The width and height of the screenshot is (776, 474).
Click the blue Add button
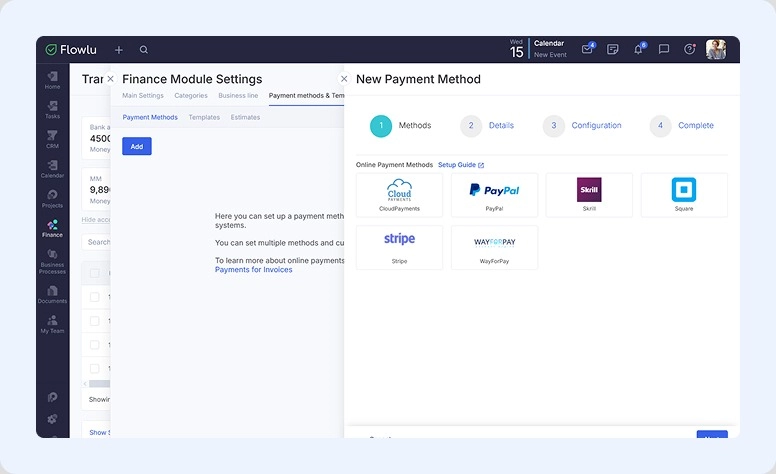point(137,146)
